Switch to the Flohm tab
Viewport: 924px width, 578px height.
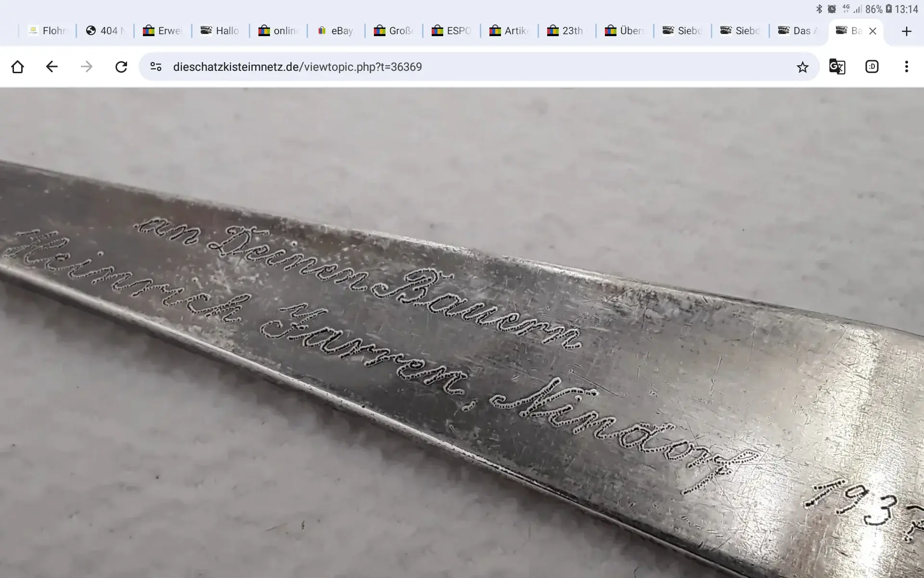[47, 31]
